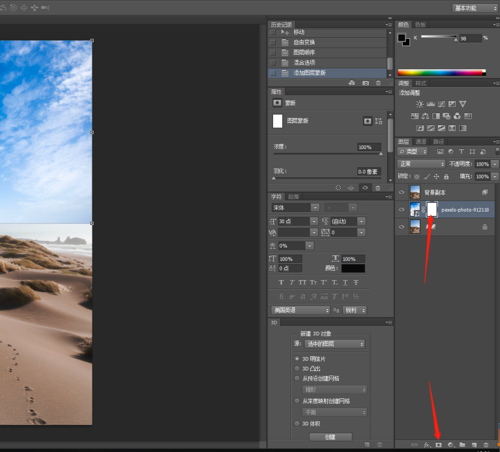Viewport: 500px width, 452px height.
Task: Select the pixel mask button in Properties
Action: (x=367, y=121)
